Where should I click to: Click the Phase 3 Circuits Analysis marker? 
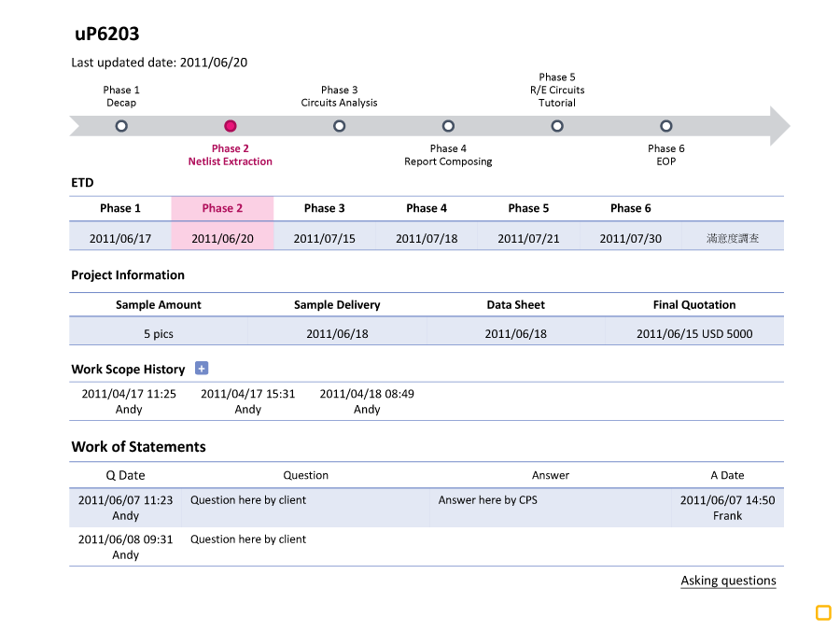click(x=340, y=126)
